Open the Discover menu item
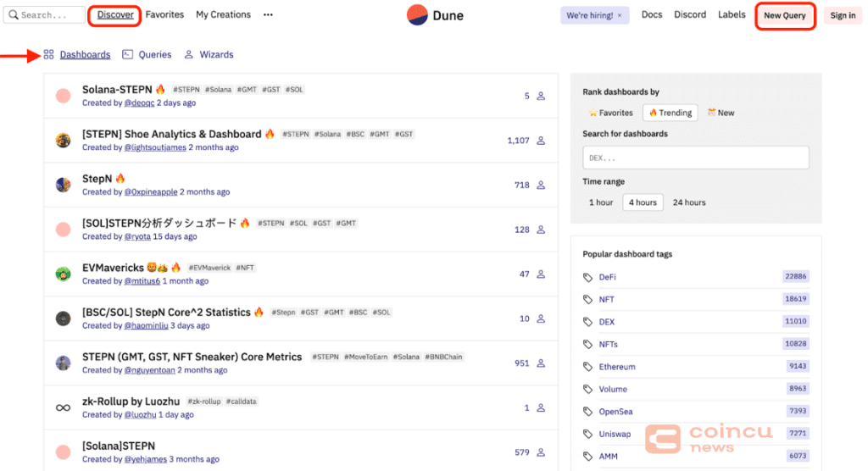The height and width of the screenshot is (471, 868). click(x=115, y=15)
